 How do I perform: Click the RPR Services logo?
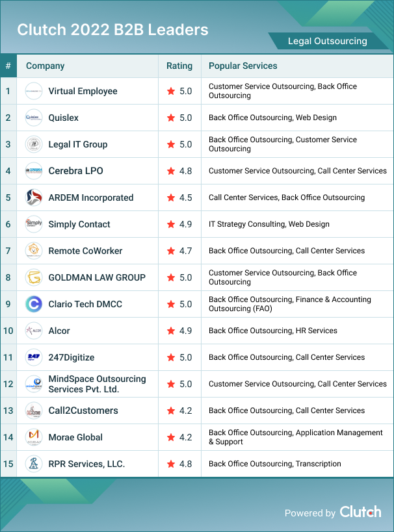point(34,464)
